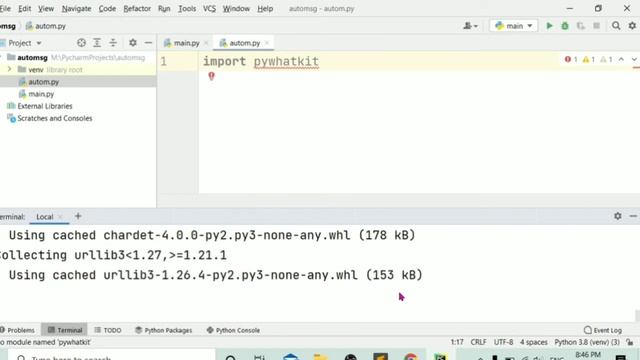Open Python 3.8 (venv) interpreter selector
The image size is (640, 360).
pyautogui.click(x=587, y=342)
